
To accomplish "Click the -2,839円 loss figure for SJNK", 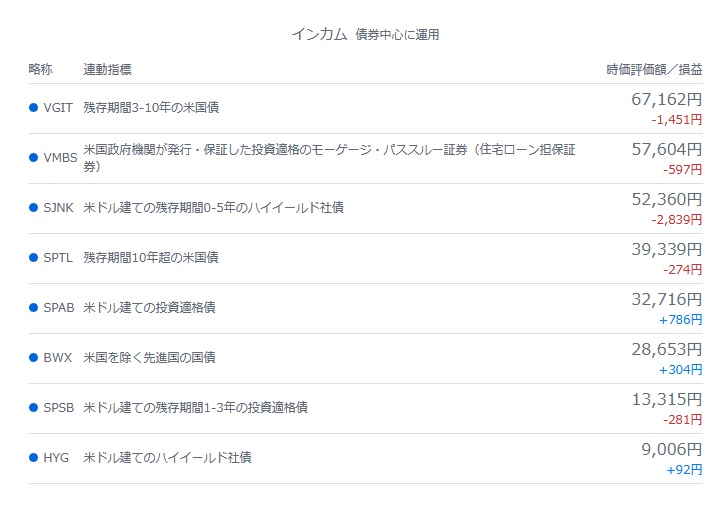I will [x=677, y=220].
